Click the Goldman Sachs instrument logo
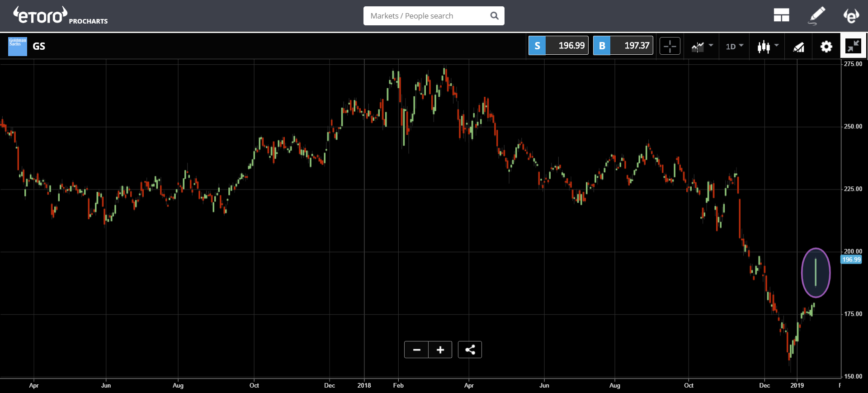 click(18, 46)
